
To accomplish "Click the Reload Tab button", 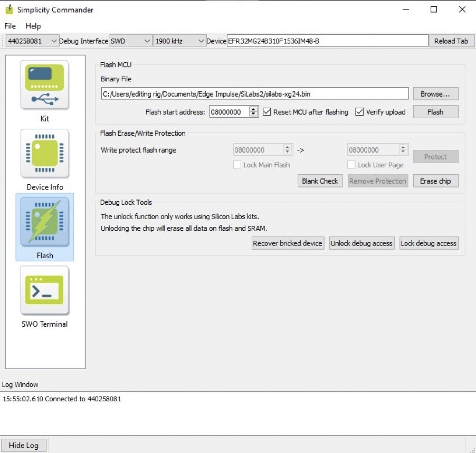I will pos(451,41).
